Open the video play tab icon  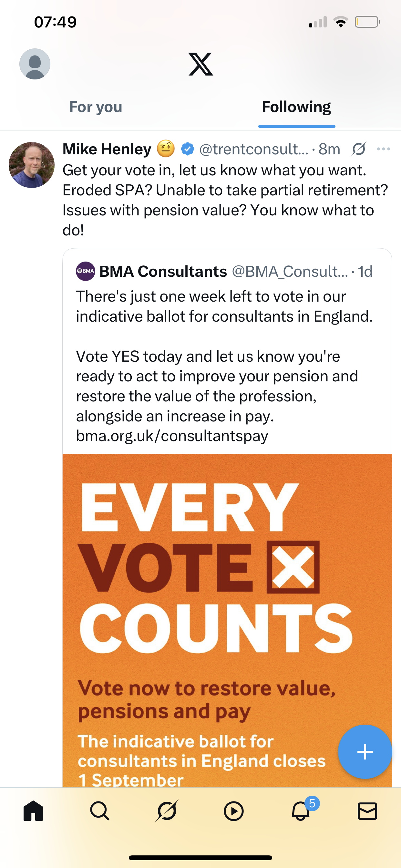[x=233, y=811]
